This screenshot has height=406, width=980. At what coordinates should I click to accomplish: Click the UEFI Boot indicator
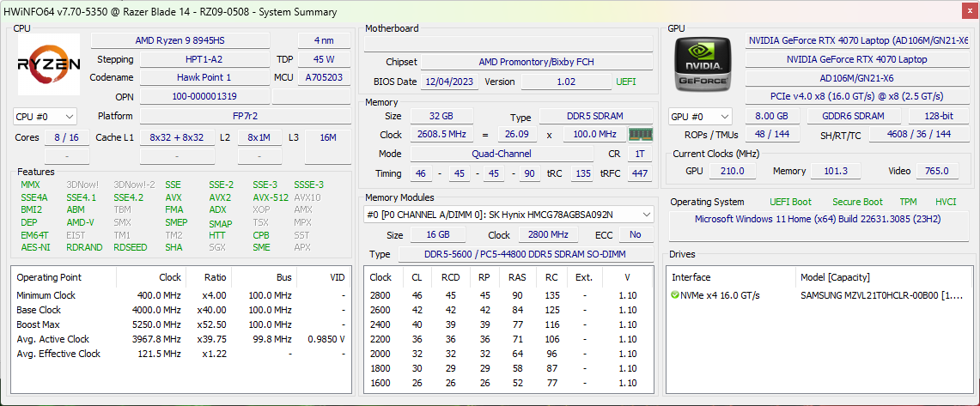tap(790, 202)
